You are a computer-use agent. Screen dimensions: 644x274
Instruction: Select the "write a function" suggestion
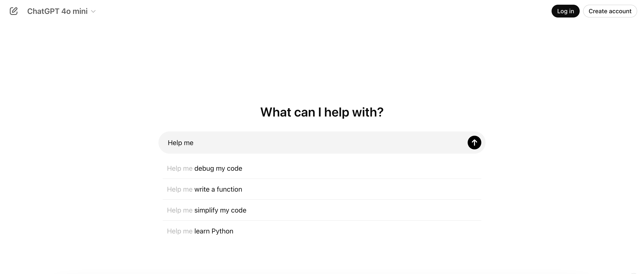pyautogui.click(x=322, y=189)
